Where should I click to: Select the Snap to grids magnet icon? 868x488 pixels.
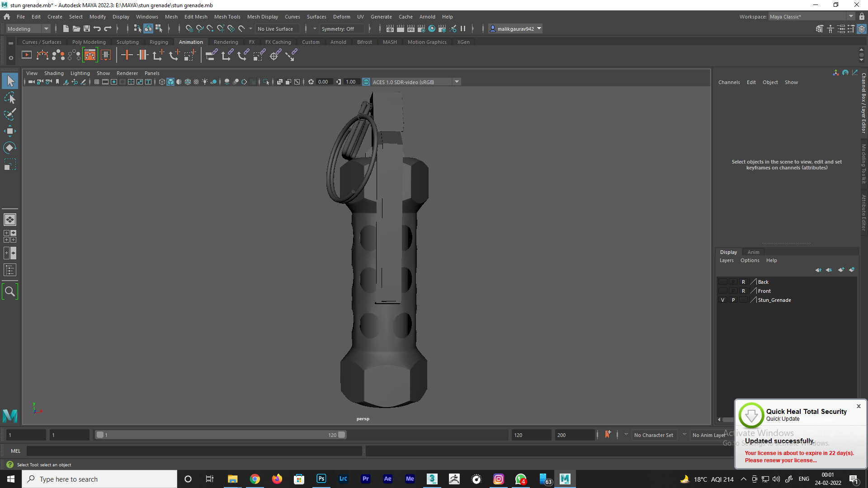pos(189,28)
